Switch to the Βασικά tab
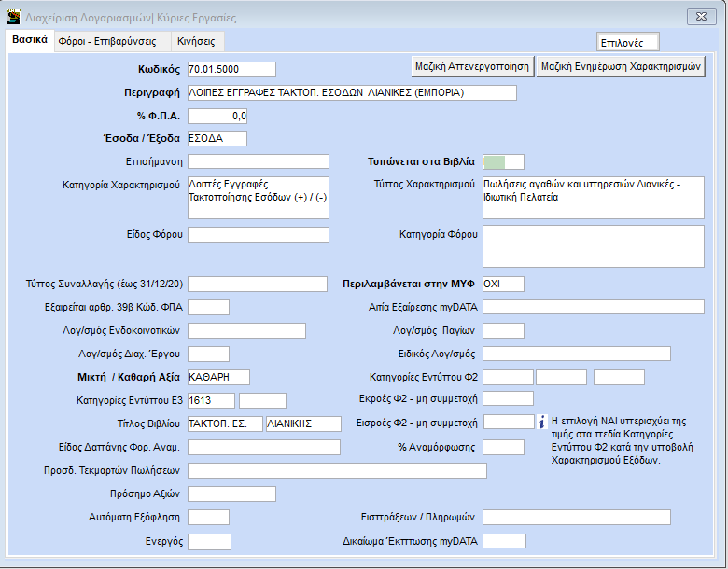Screen dimensions: 728x569 [30, 40]
